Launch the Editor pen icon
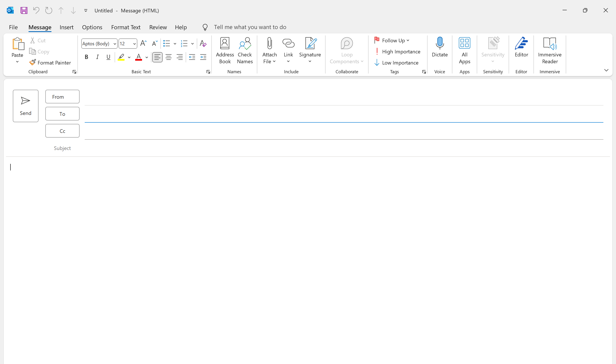 tap(521, 47)
